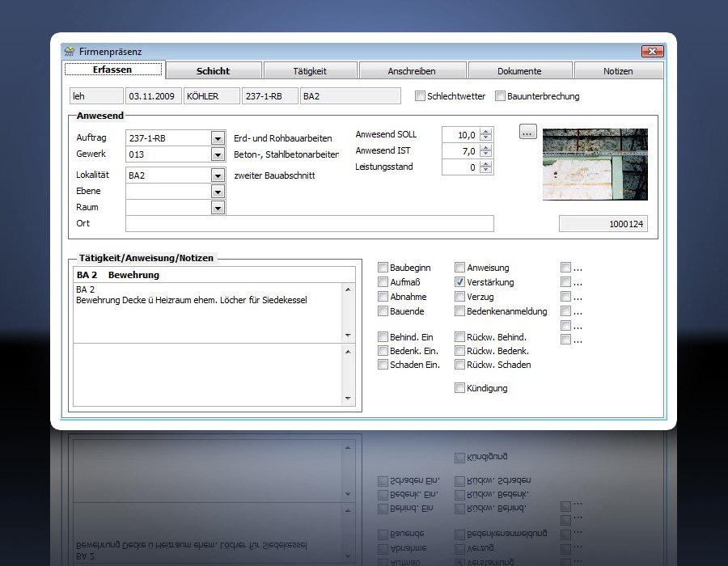
Task: Uncheck the Verstärkung checkbox
Action: click(x=459, y=282)
